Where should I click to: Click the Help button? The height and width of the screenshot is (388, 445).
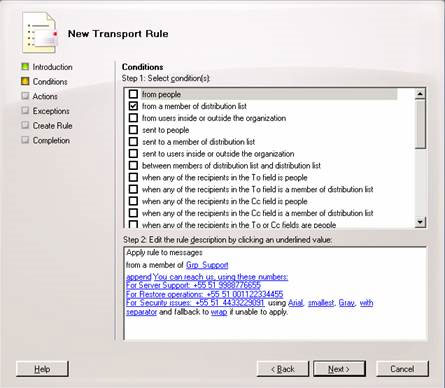pos(42,369)
